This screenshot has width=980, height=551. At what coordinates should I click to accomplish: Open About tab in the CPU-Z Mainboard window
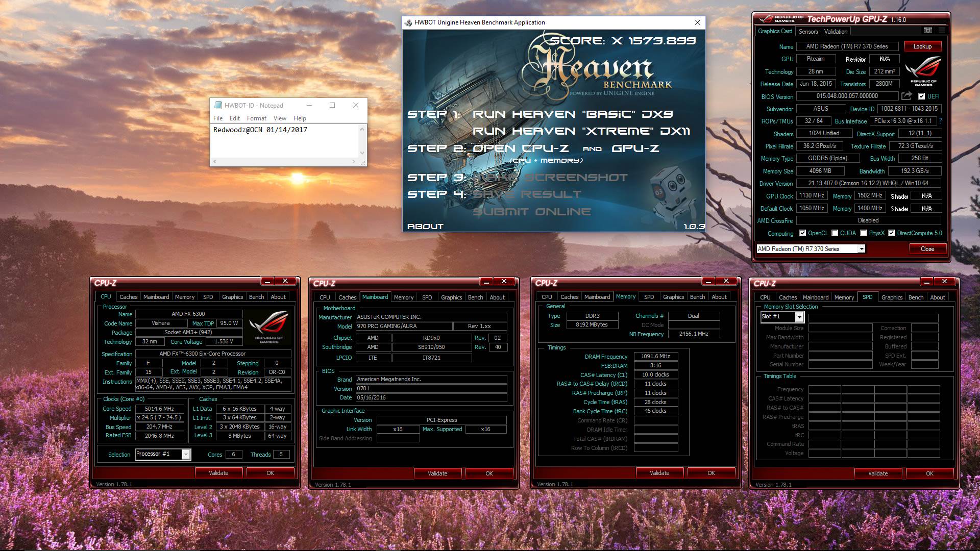(x=497, y=297)
